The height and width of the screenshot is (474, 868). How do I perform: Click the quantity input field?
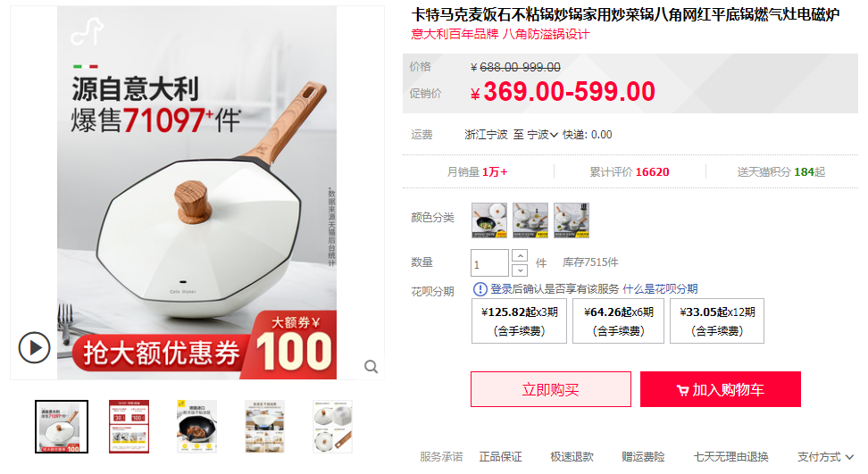pos(489,262)
